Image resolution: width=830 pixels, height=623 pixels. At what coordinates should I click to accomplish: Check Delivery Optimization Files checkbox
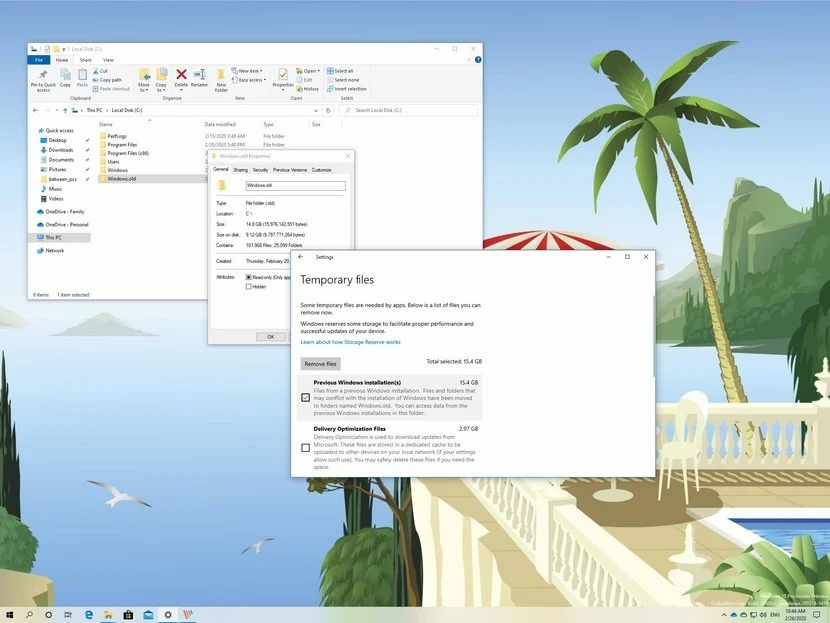coord(305,448)
